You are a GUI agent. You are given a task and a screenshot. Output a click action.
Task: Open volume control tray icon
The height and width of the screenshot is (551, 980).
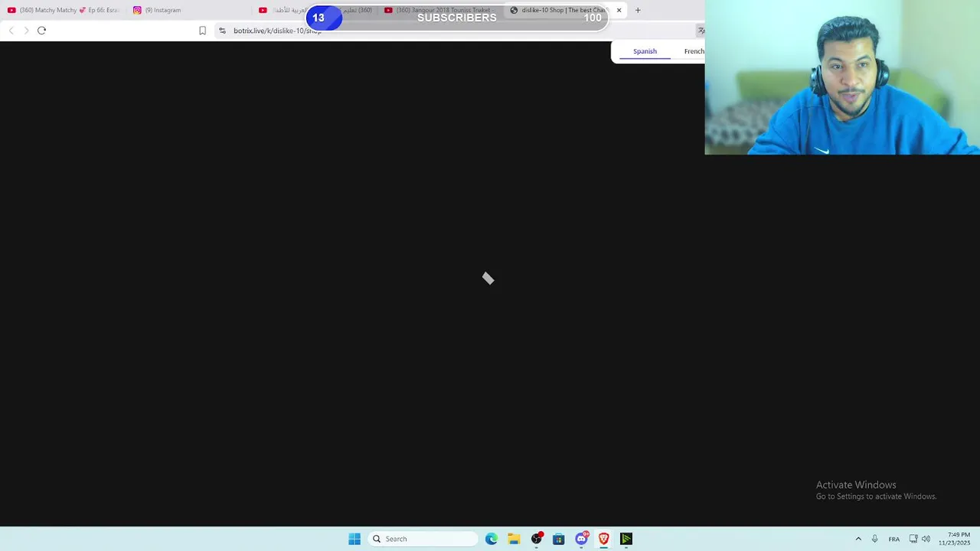926,539
